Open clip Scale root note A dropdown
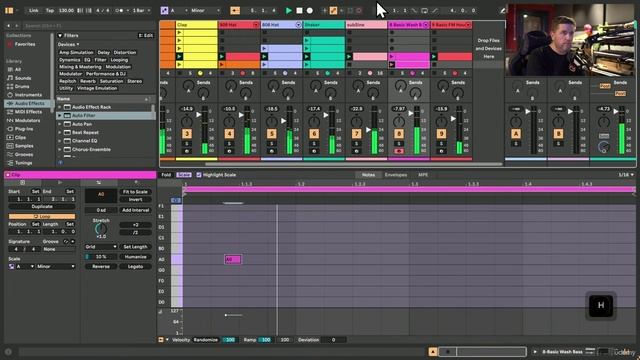Image resolution: width=640 pixels, height=360 pixels. (x=25, y=267)
